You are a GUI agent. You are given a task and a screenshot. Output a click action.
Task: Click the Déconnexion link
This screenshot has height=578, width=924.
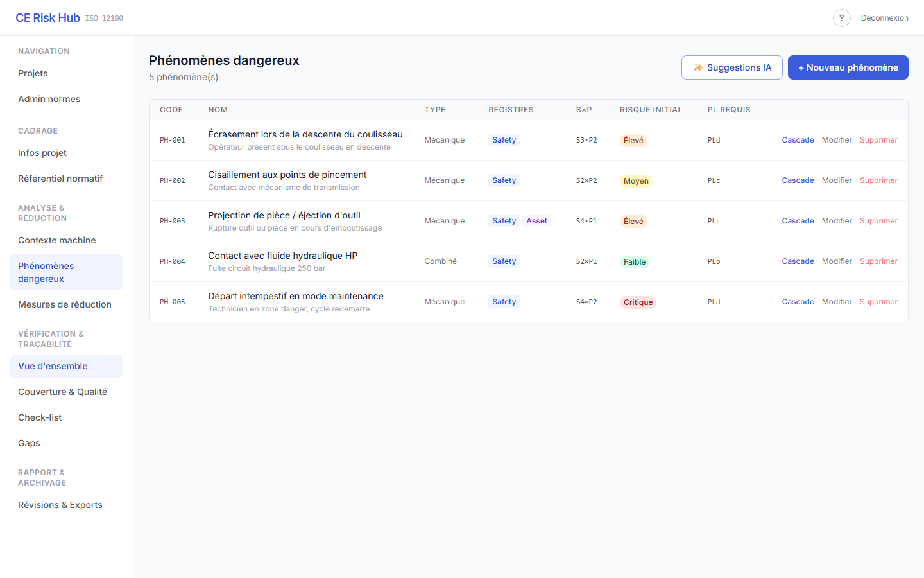click(x=884, y=18)
